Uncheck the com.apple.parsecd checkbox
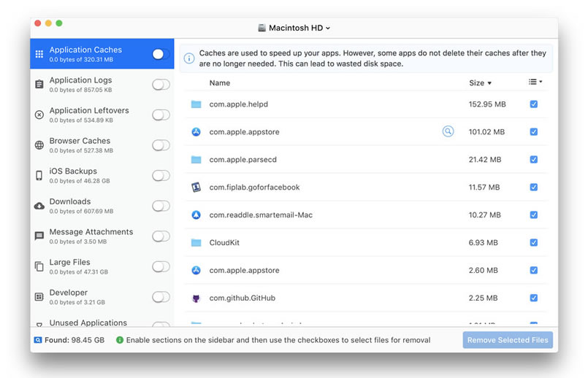Viewport: 588px width, 378px height. 534,160
